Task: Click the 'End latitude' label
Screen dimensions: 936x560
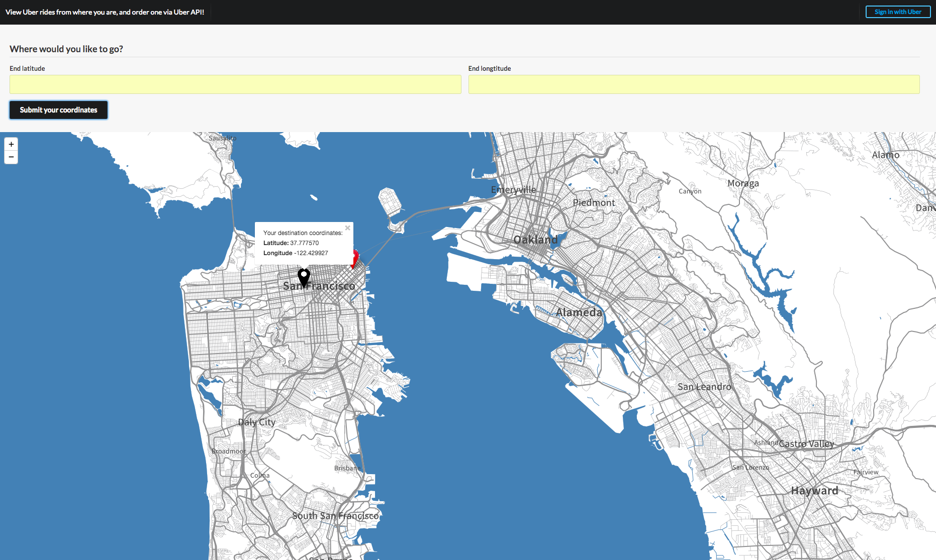Action: click(27, 68)
